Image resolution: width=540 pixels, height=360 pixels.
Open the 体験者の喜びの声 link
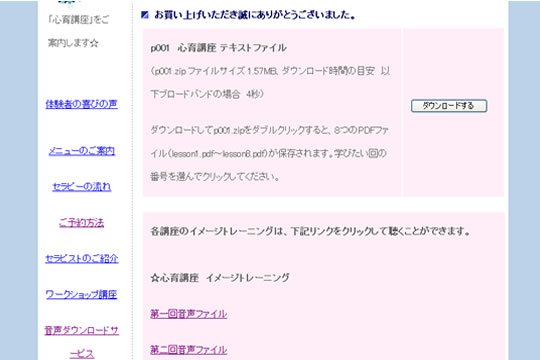point(82,104)
